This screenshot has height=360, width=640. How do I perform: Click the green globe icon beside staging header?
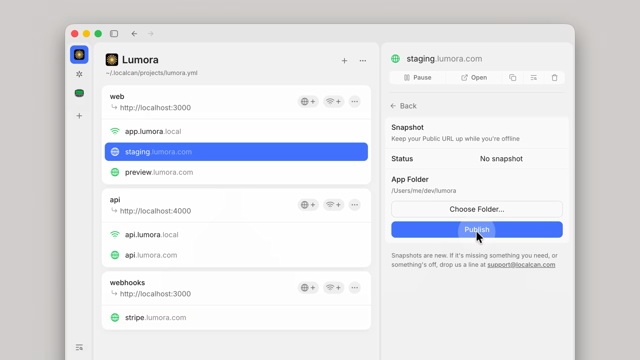[x=396, y=59]
